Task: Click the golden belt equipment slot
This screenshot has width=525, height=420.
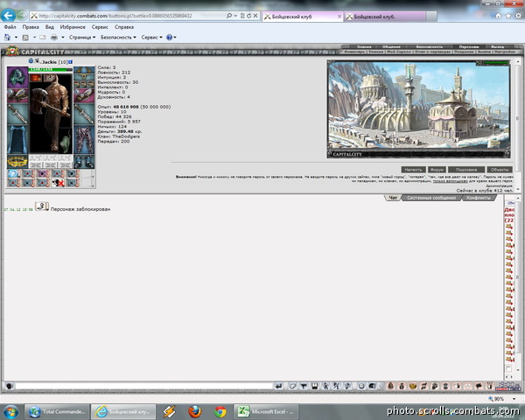Action: coord(17,161)
